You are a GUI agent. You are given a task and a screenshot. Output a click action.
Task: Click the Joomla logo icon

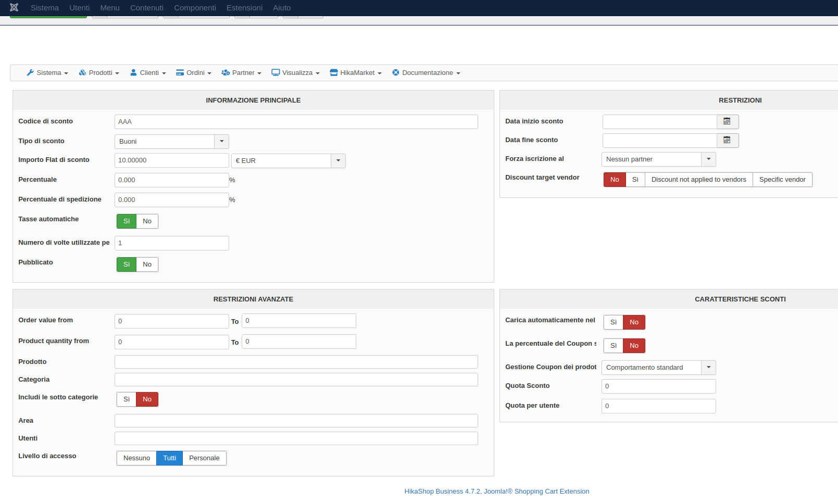click(x=14, y=7)
